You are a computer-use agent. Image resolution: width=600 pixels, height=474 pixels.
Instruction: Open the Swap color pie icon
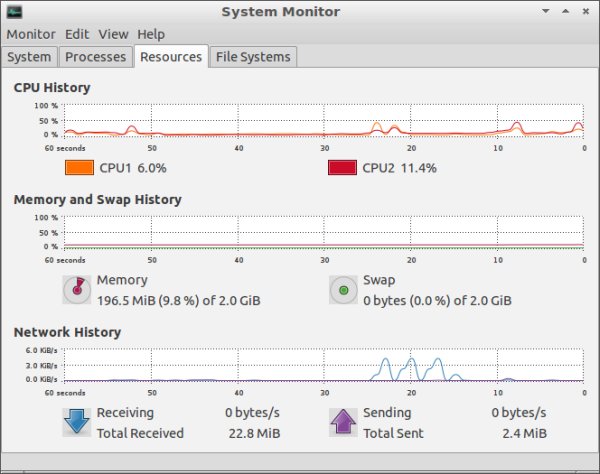pos(343,290)
